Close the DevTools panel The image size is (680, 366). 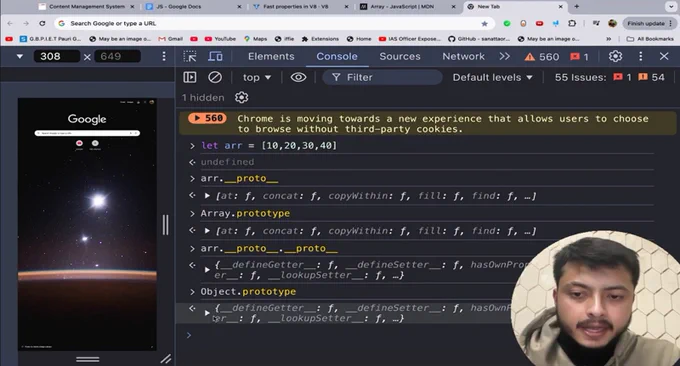pyautogui.click(x=664, y=56)
